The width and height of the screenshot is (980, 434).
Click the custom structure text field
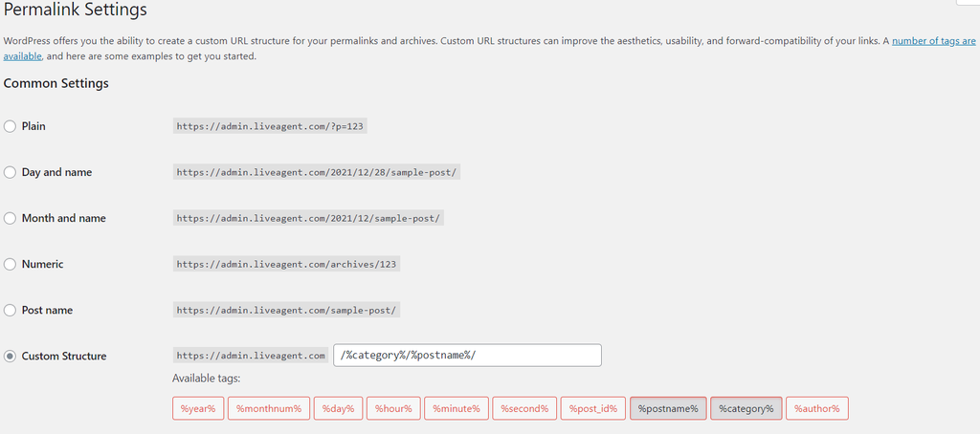(467, 356)
